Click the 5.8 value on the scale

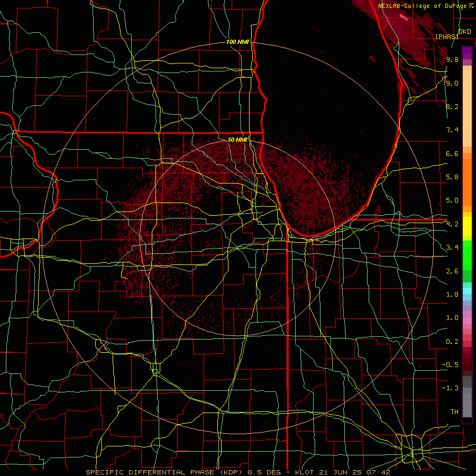coord(452,177)
